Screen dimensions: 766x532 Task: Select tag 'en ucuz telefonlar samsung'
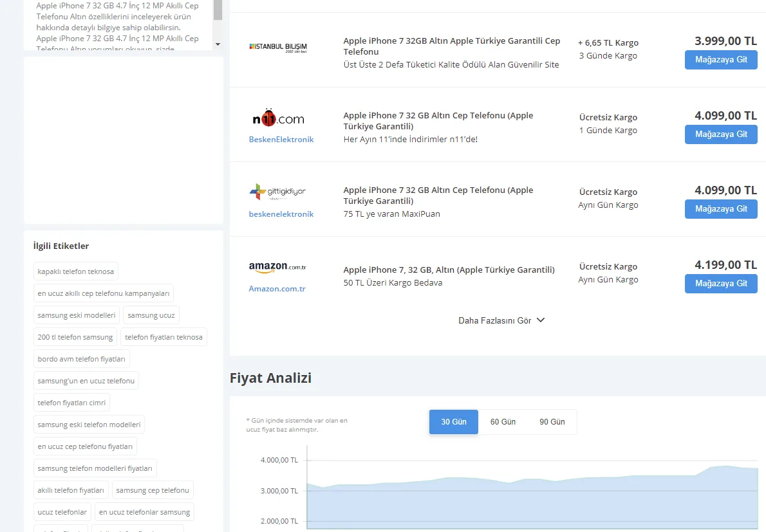pos(145,512)
